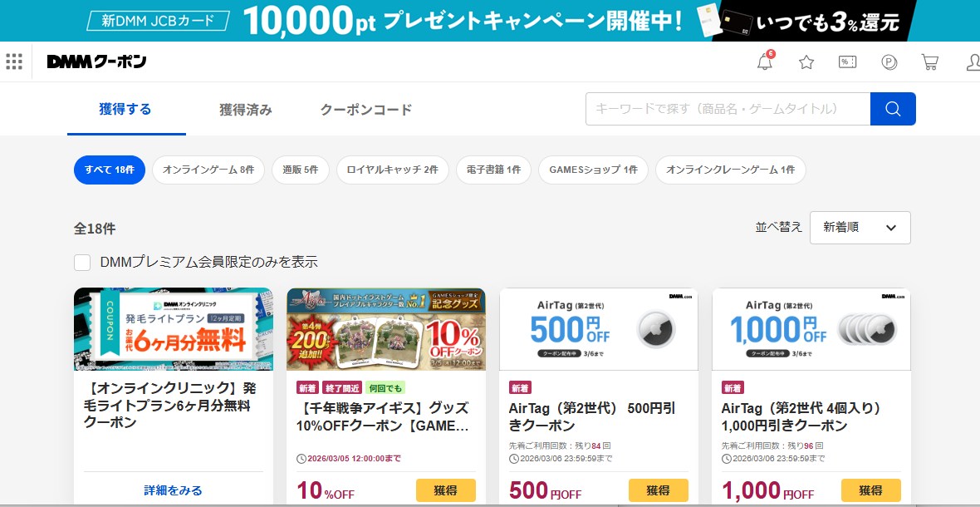Open the apps grid menu icon
This screenshot has width=980, height=507.
click(14, 62)
